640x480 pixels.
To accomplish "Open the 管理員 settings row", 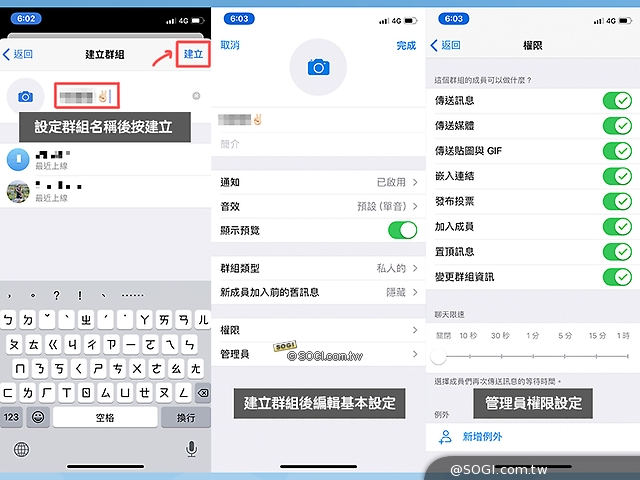I will point(318,354).
